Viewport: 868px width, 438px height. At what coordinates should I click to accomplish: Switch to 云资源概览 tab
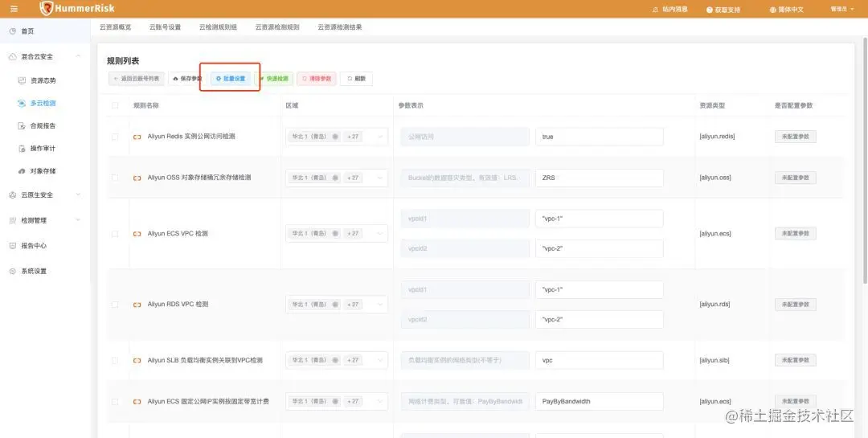[115, 27]
